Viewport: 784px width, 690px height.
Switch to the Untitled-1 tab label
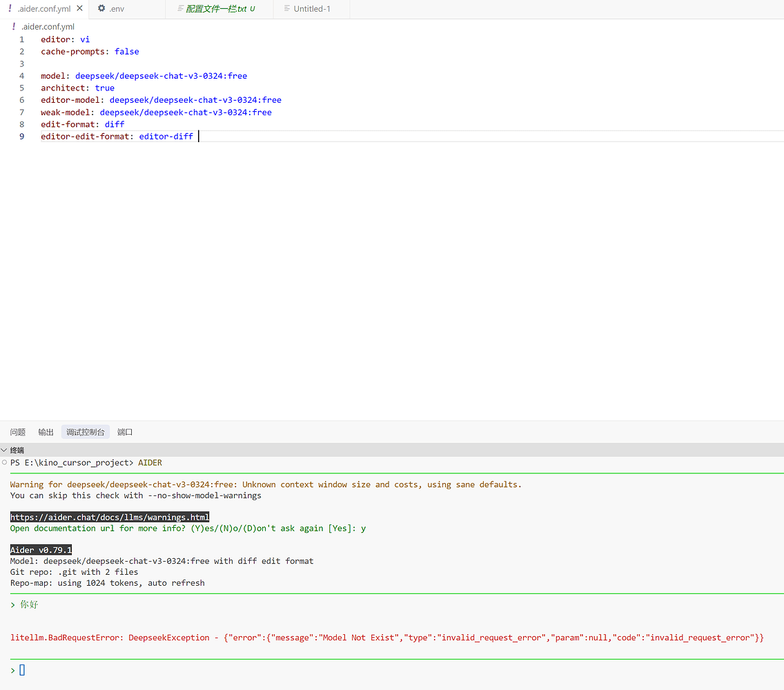coord(312,9)
